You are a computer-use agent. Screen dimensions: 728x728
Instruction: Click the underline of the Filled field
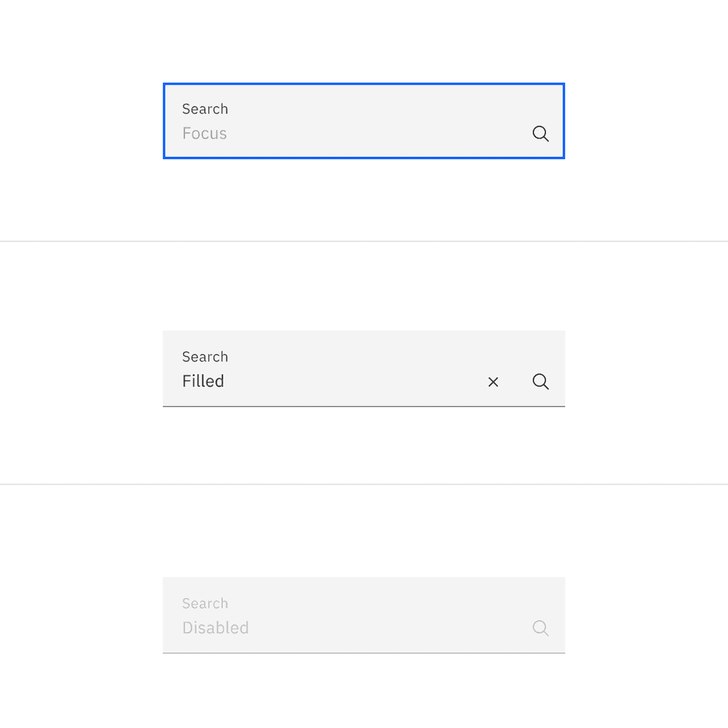coord(364,406)
